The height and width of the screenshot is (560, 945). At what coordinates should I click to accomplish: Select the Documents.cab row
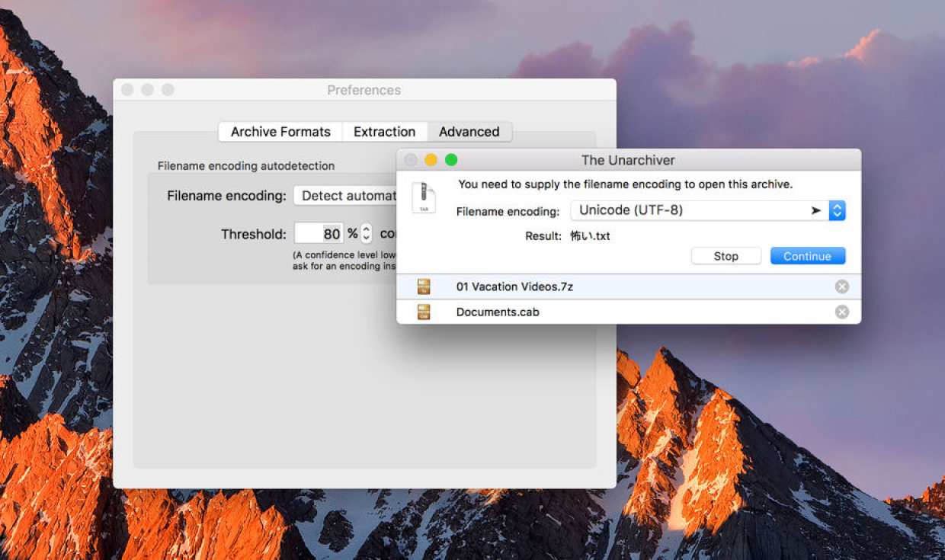[629, 312]
